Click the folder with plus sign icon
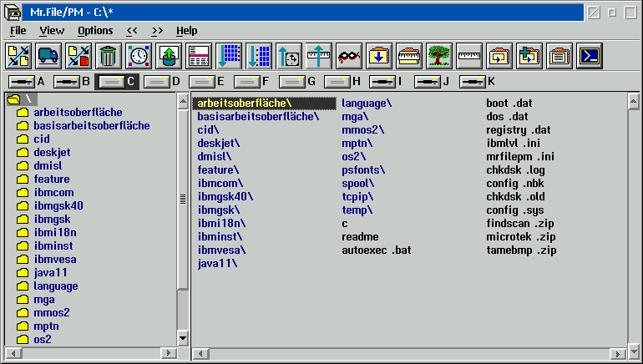Image resolution: width=643 pixels, height=364 pixels. point(529,56)
